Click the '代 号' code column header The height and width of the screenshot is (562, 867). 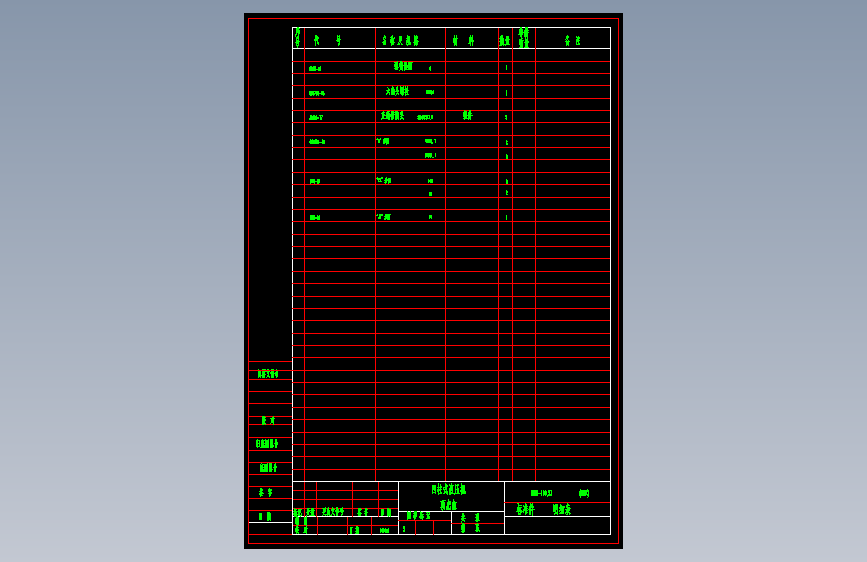click(x=327, y=40)
